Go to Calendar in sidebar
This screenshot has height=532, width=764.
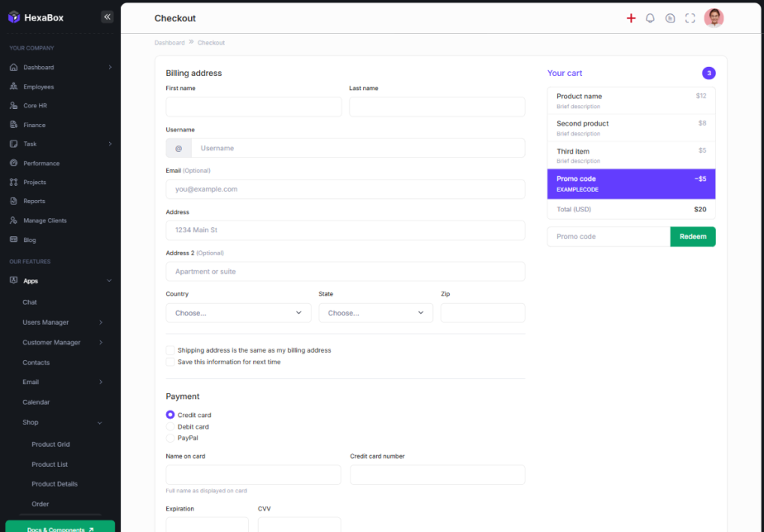tap(36, 402)
